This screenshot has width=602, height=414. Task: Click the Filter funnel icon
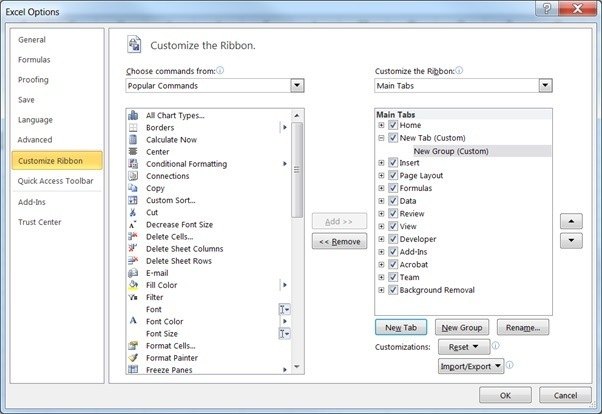(133, 297)
